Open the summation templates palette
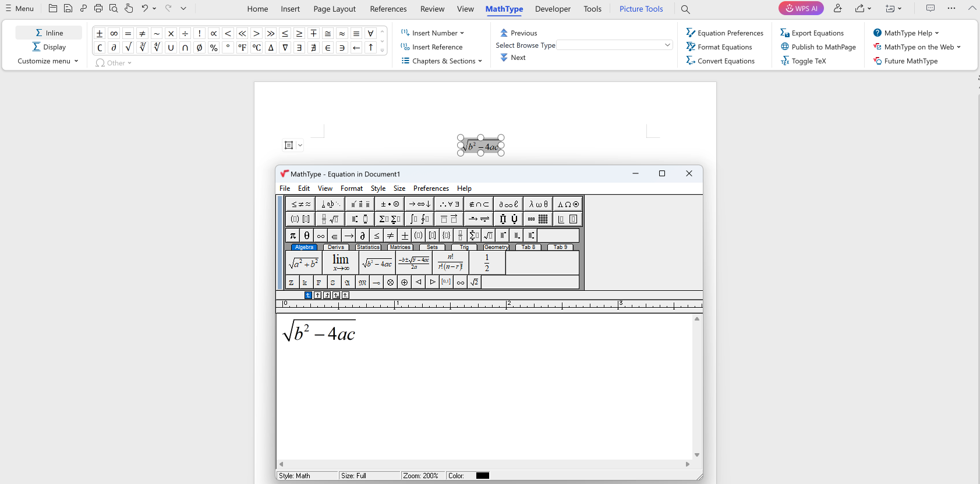Image resolution: width=980 pixels, height=484 pixels. click(389, 219)
